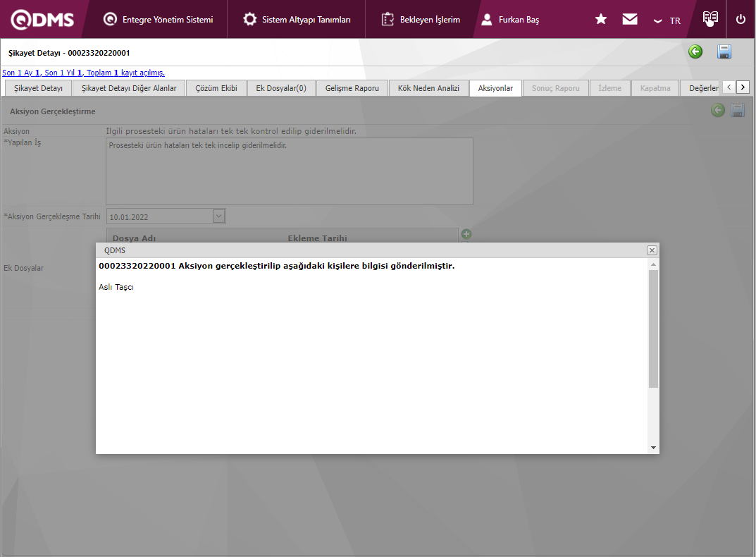Image resolution: width=756 pixels, height=557 pixels.
Task: Click the green add file plus icon
Action: [x=466, y=234]
